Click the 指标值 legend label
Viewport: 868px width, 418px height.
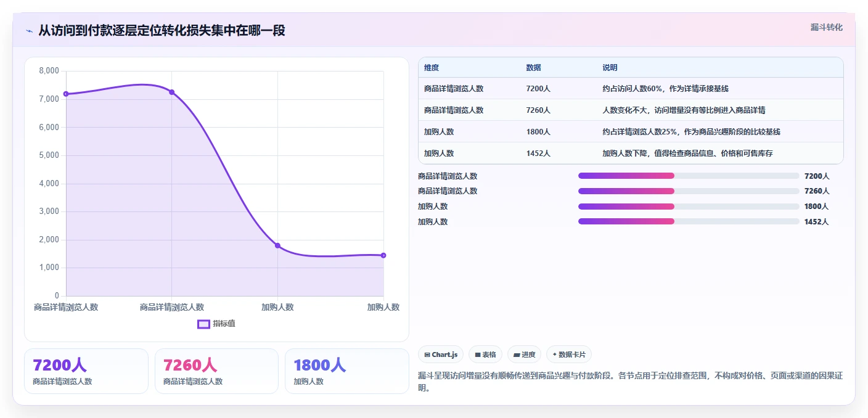224,324
